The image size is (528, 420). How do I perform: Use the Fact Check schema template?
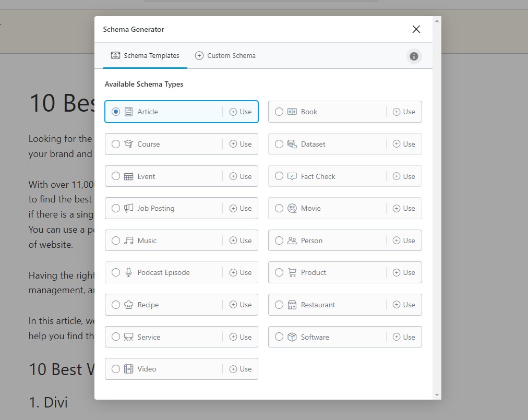[x=404, y=176]
